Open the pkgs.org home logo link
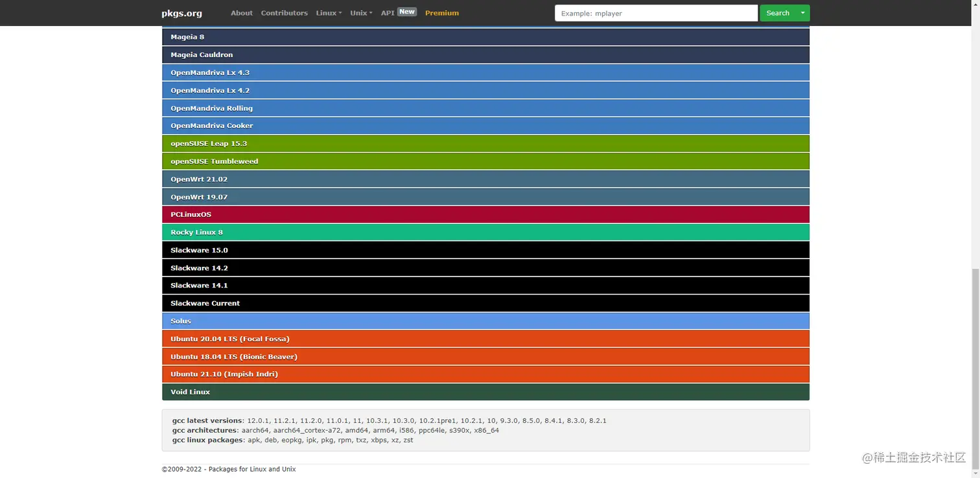980x478 pixels. 181,13
